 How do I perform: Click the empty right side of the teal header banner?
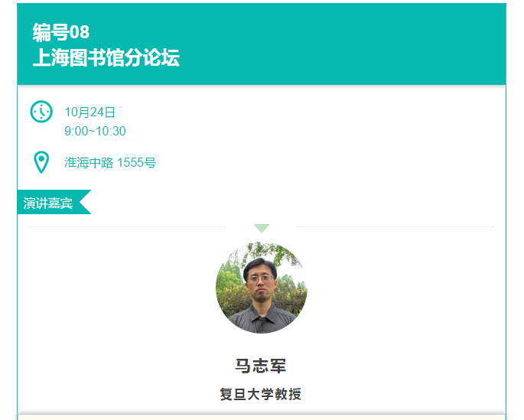(x=367, y=44)
